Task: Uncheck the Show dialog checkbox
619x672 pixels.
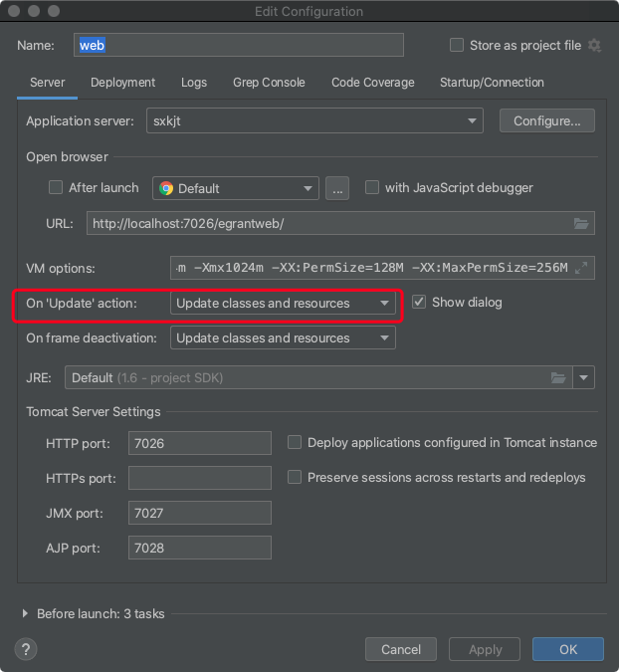Action: [419, 303]
